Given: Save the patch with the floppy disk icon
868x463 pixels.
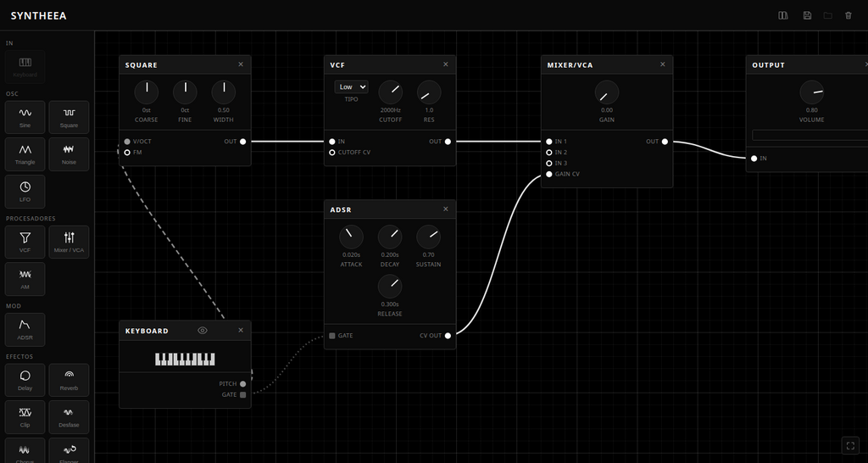Looking at the screenshot, I should 807,15.
